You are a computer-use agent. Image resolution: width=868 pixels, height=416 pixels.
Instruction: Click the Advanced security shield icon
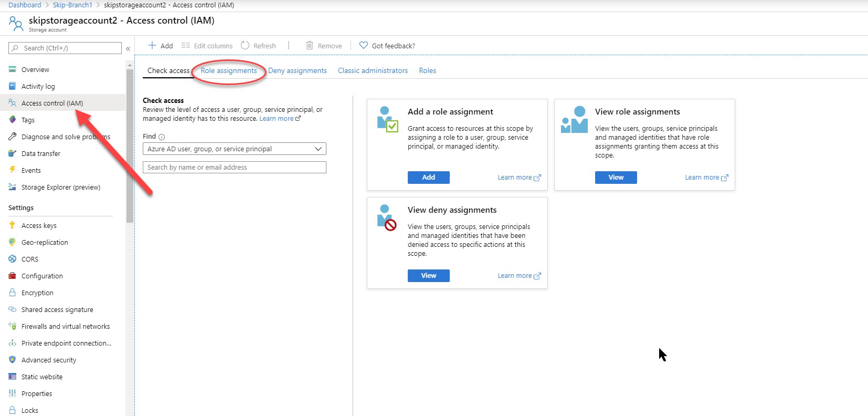coord(12,360)
